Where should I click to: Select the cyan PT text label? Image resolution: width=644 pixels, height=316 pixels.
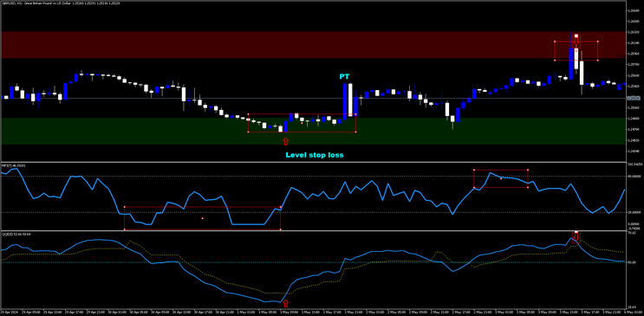pos(344,77)
